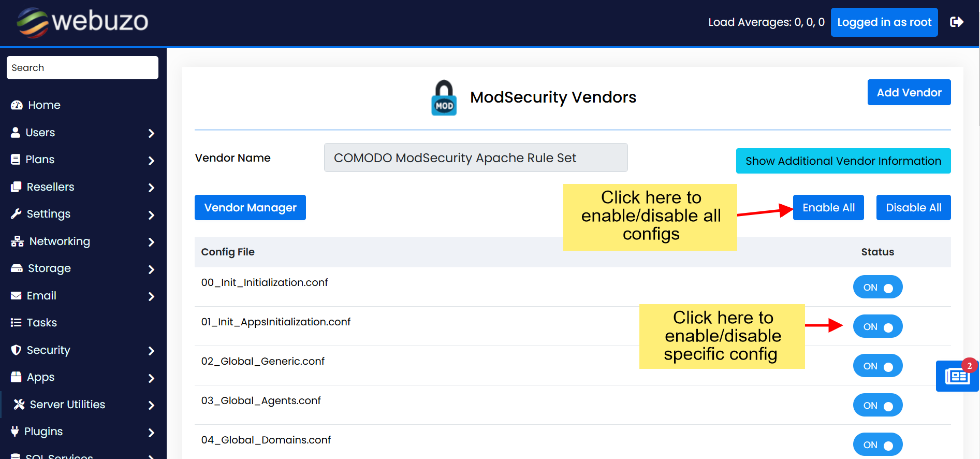Expand the Settings menu chevron
Screen dimensions: 980x459
151,215
